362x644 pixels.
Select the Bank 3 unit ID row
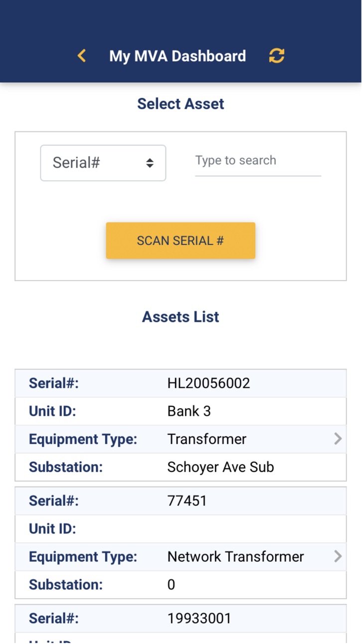coord(181,411)
